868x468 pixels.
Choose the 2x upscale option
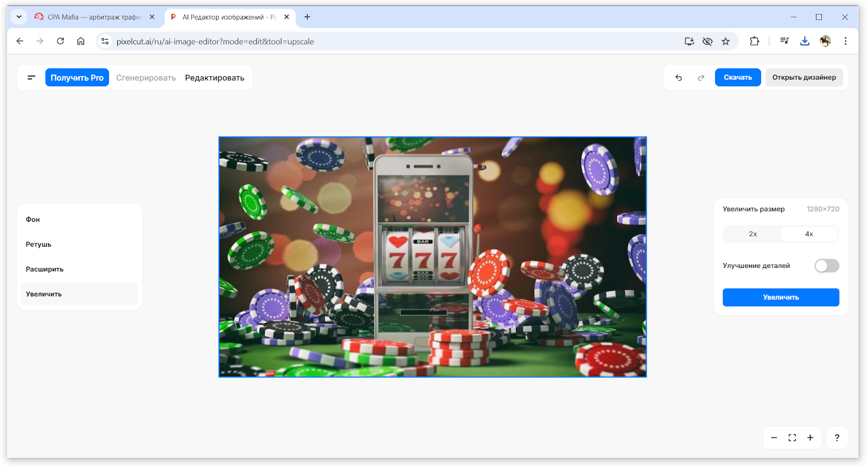(752, 234)
